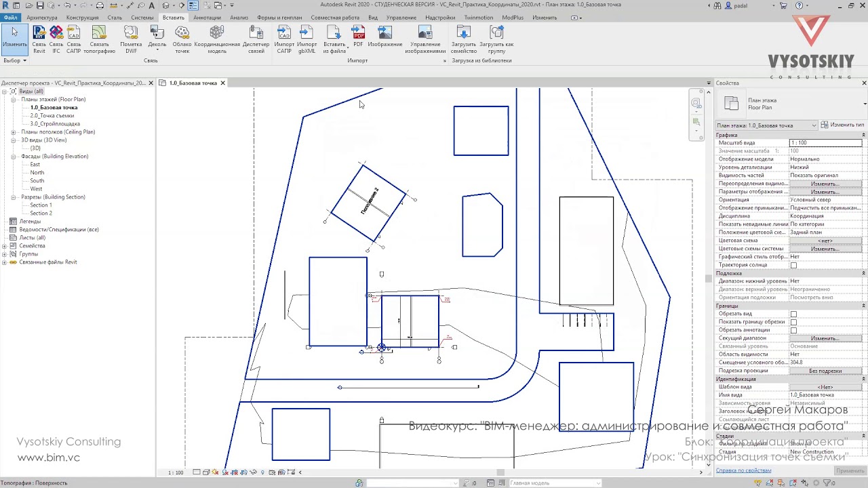The width and height of the screenshot is (868, 488).
Task: Open the Главная модель dropdown in status bar
Action: [x=554, y=483]
